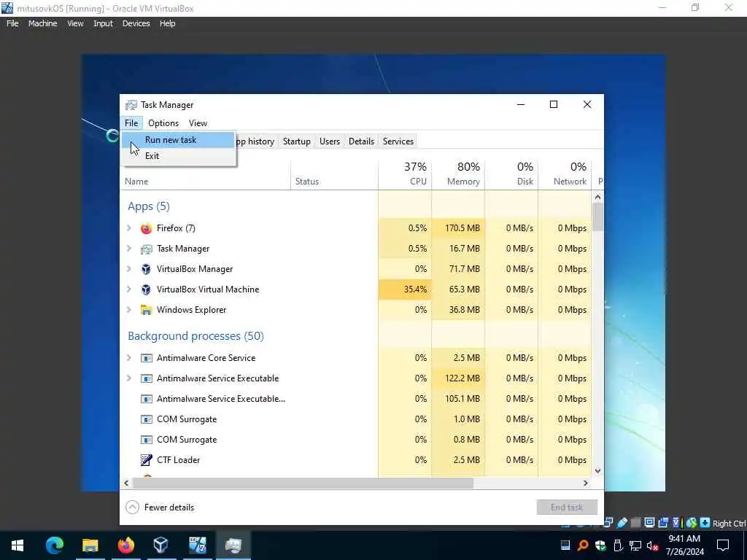Click icon of COM Surrogate using 0.8 MB

click(146, 440)
